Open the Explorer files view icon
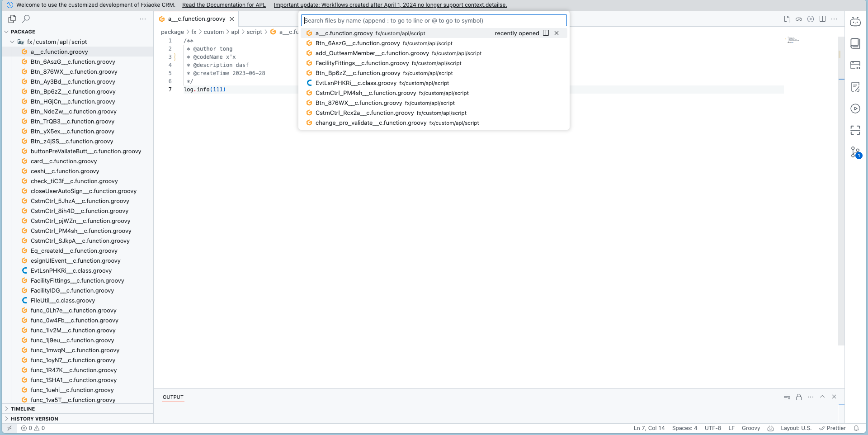The height and width of the screenshot is (435, 868). tap(12, 19)
